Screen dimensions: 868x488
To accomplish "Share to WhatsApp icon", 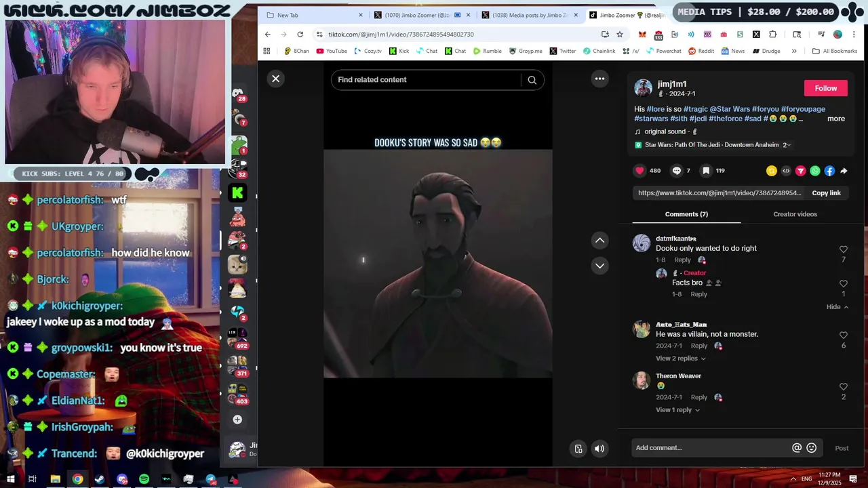I will coord(815,171).
